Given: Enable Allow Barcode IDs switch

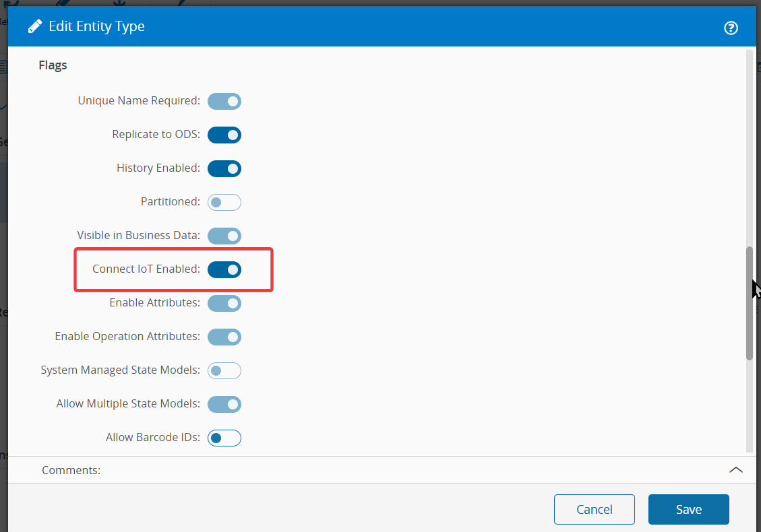Looking at the screenshot, I should pos(224,438).
